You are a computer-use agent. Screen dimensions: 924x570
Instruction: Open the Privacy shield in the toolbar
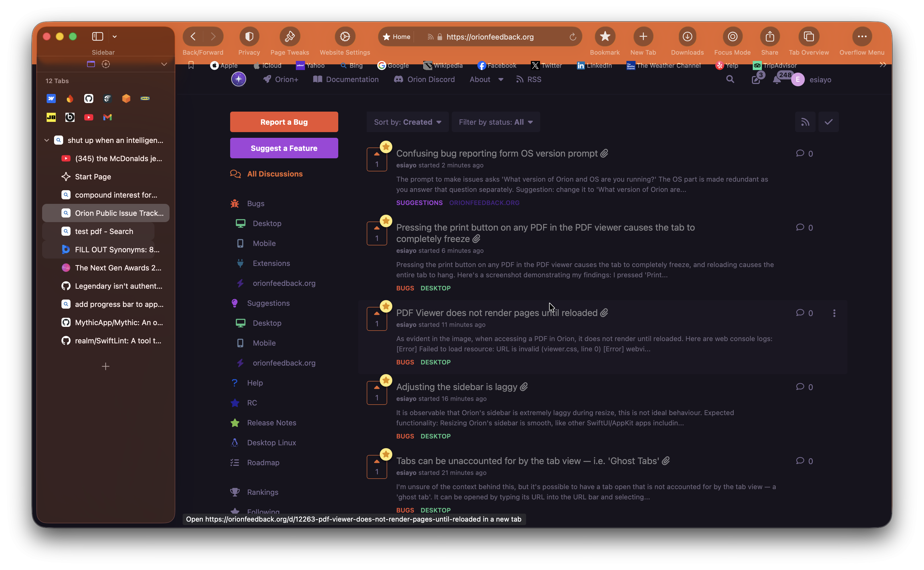coord(249,36)
